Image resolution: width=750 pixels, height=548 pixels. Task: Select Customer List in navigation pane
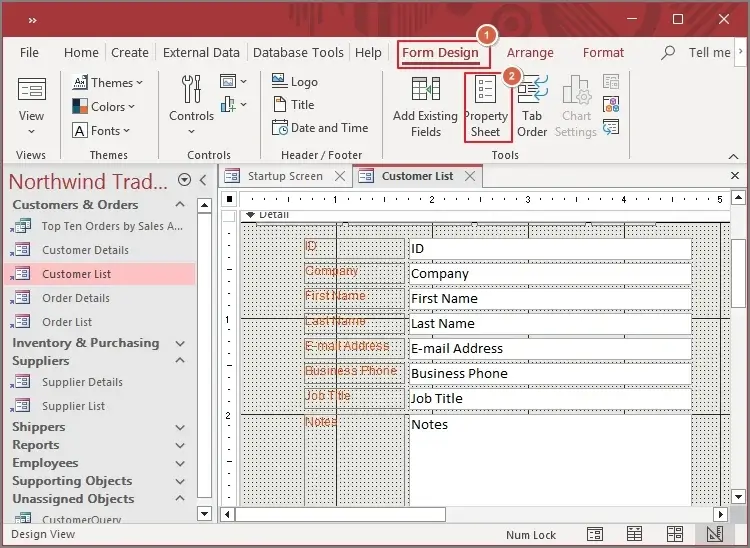pos(99,274)
